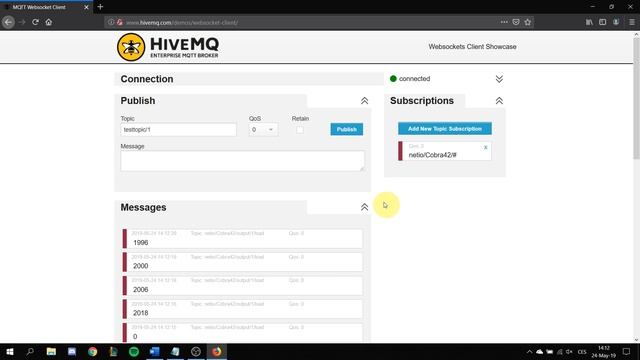
Task: Click the Subscriptions section heading
Action: 422,101
